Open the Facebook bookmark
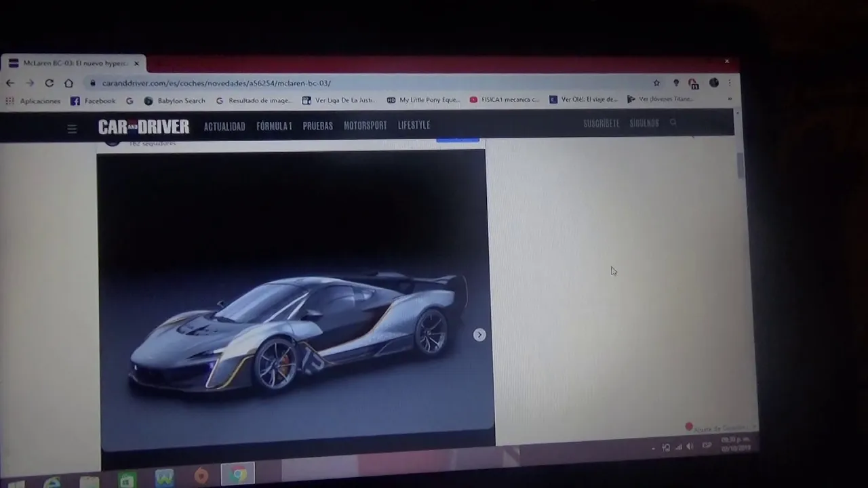 93,101
